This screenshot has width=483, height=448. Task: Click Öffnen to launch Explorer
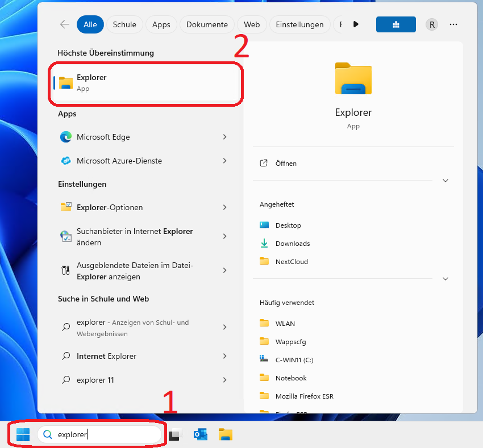tap(286, 164)
